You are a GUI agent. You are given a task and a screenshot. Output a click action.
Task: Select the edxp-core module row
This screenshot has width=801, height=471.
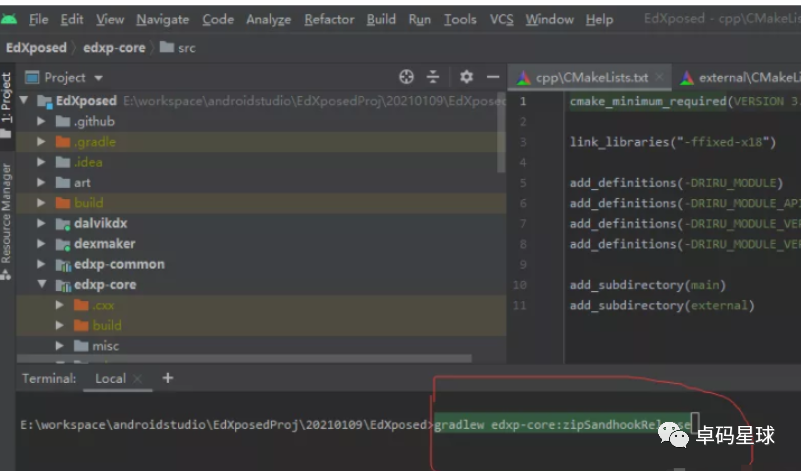(x=261, y=285)
